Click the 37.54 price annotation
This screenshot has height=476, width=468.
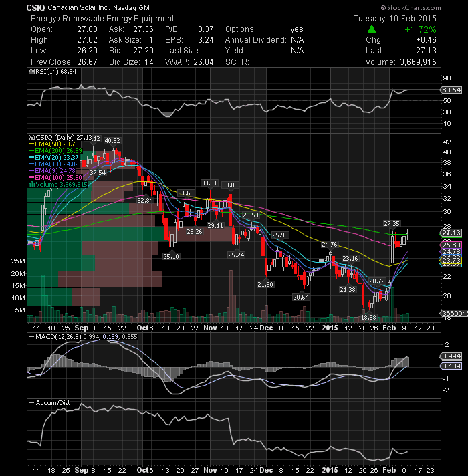98,173
